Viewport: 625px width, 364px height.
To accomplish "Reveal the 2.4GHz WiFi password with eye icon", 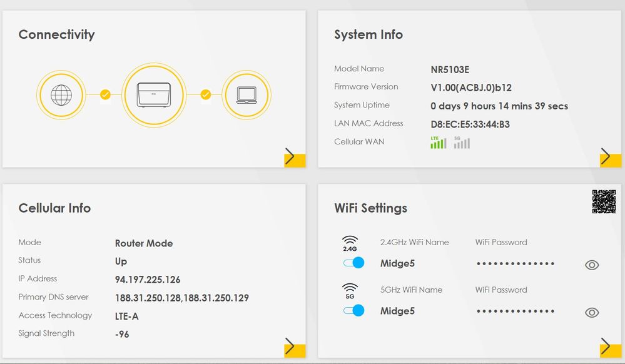I will [591, 265].
